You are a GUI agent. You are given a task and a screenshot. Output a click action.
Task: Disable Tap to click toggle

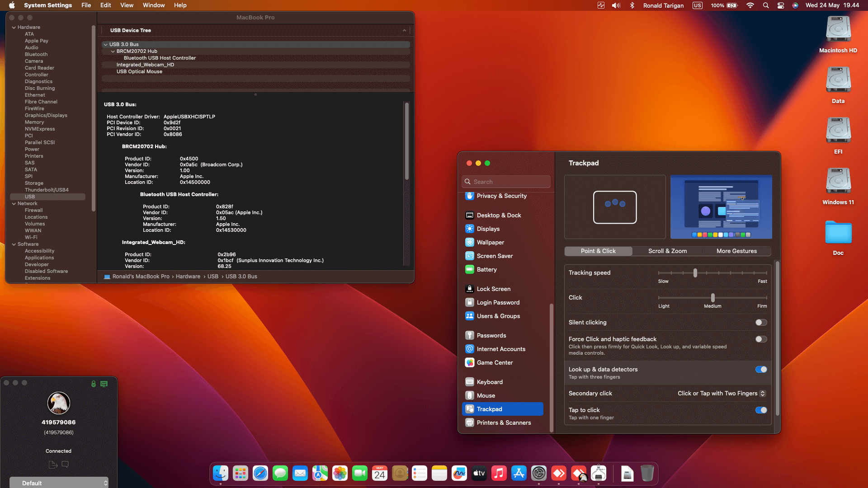tap(761, 410)
